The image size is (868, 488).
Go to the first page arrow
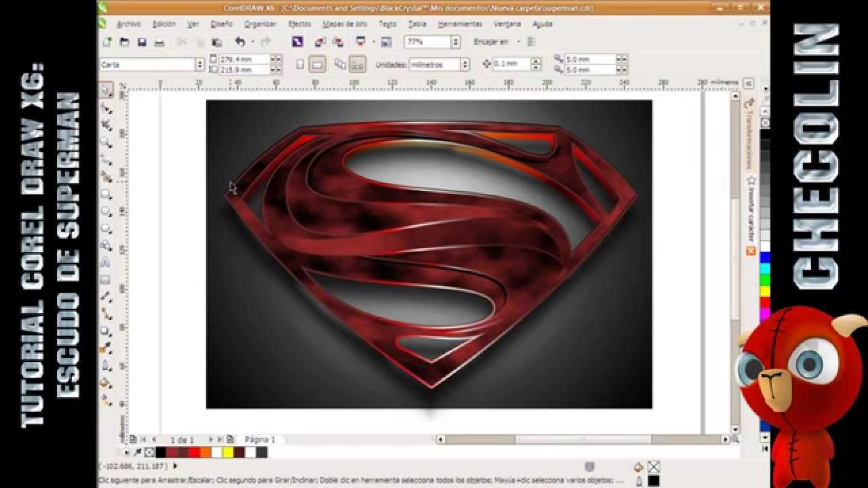tap(143, 439)
